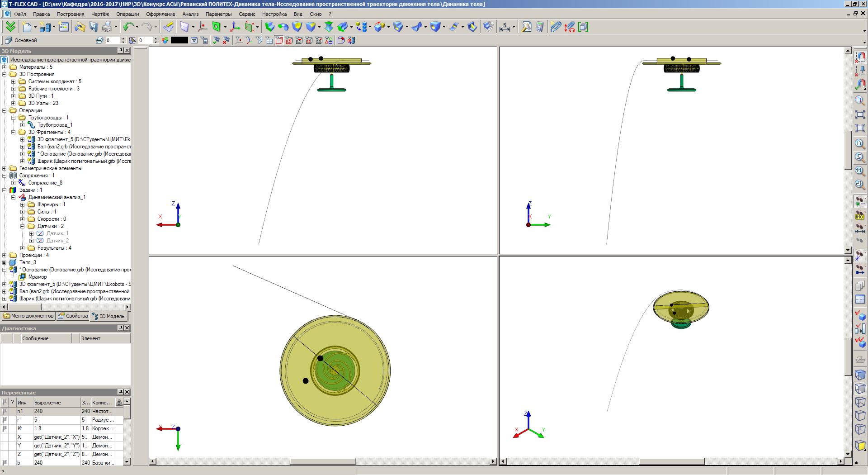Open the dropdown arrow next to the print icon
This screenshot has height=475, width=868.
[116, 27]
